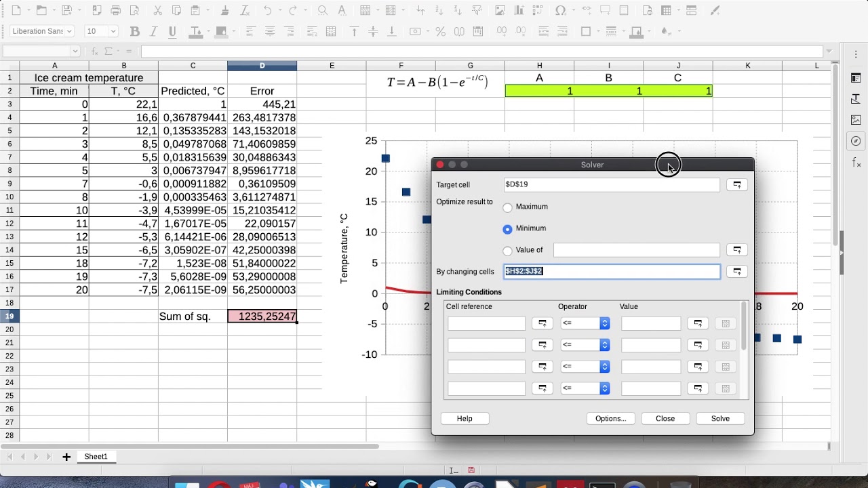Open the sidebar Properties panel icon
Screen dimensions: 868x488
[856, 78]
